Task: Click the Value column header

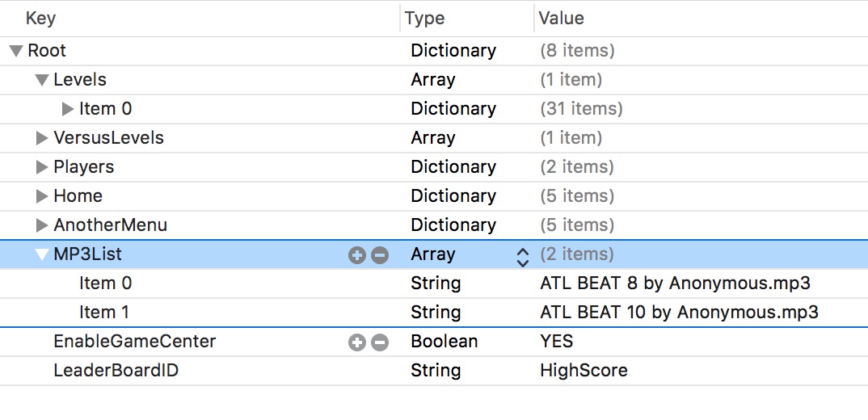Action: tap(561, 18)
